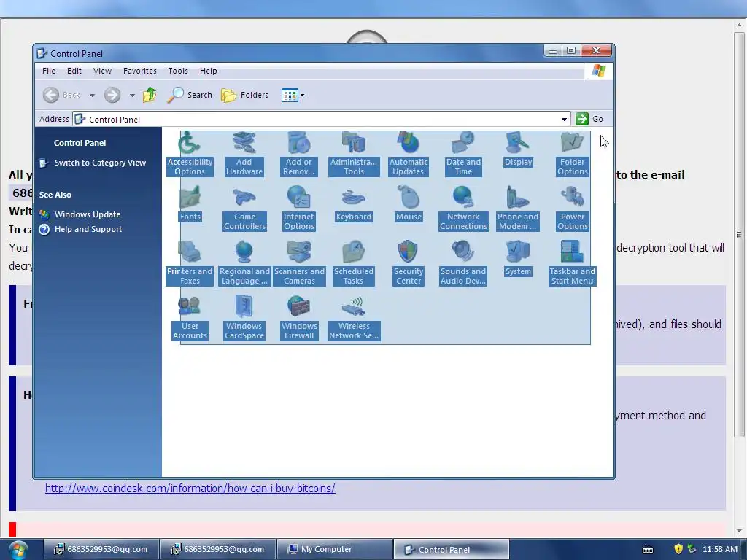
Task: Open the Add Hardware applet
Action: (x=244, y=153)
